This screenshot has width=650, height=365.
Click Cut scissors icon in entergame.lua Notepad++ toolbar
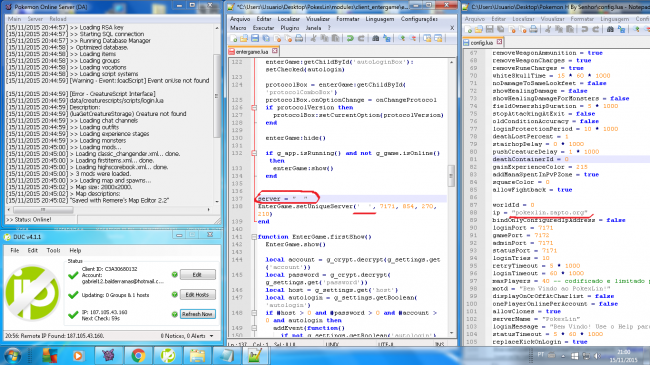[x=313, y=39]
